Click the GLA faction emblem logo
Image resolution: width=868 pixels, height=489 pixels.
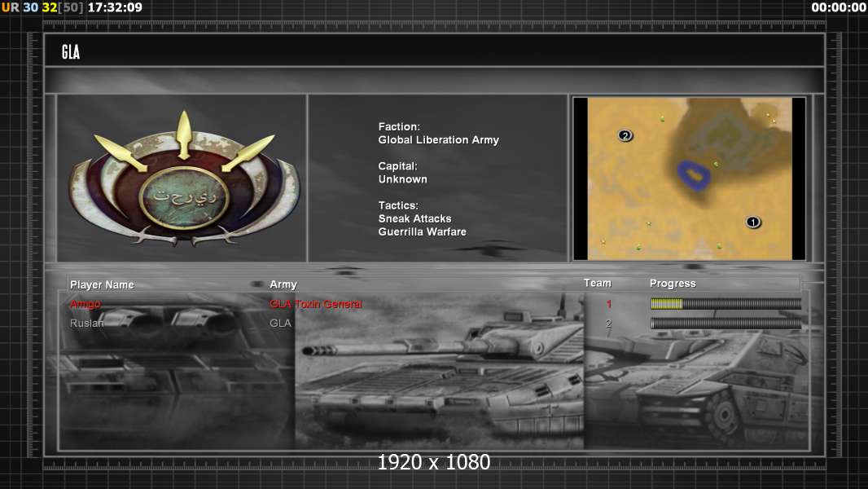(184, 178)
